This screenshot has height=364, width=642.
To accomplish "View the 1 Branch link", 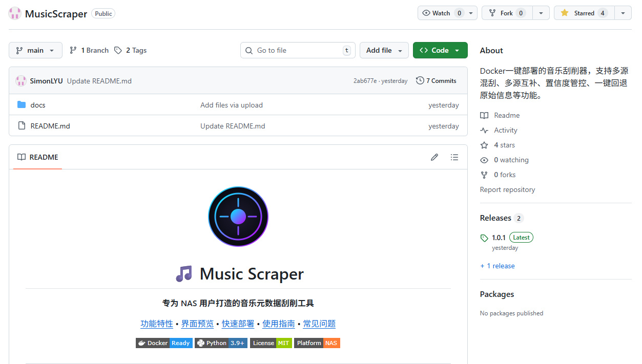I will click(x=89, y=50).
